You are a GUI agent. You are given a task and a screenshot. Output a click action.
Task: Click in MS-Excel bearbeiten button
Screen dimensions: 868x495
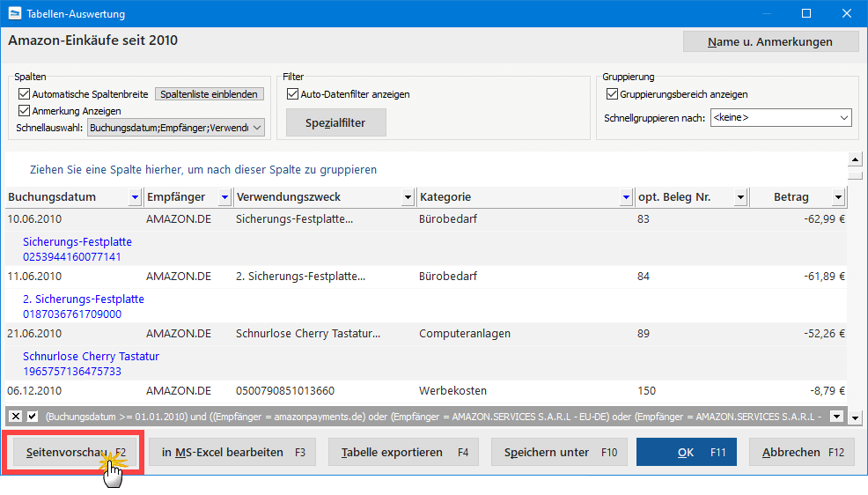click(x=232, y=453)
